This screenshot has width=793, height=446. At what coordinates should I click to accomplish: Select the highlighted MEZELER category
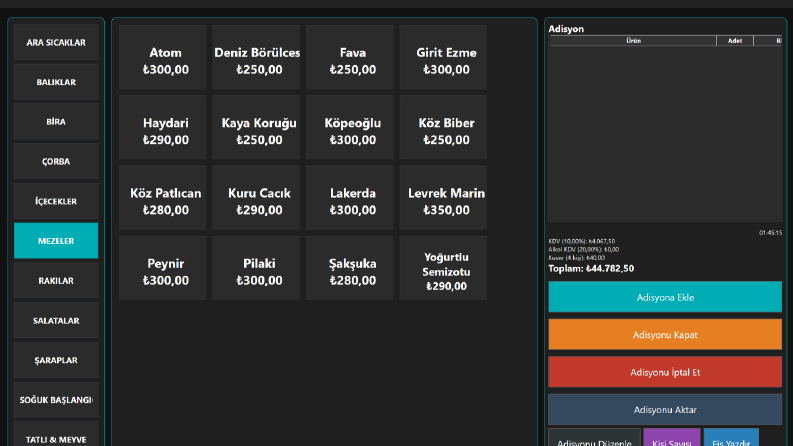click(56, 241)
